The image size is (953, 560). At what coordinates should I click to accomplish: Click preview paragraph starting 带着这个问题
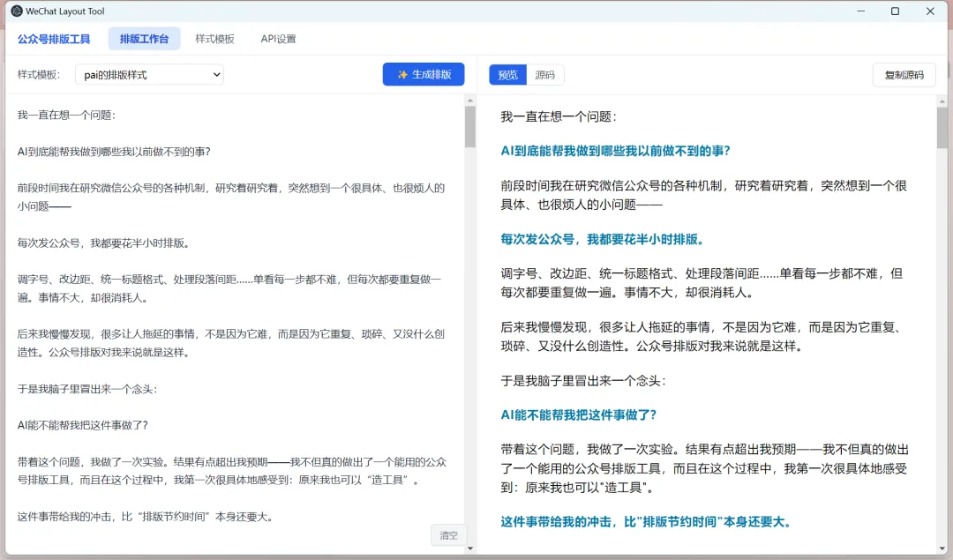[704, 468]
